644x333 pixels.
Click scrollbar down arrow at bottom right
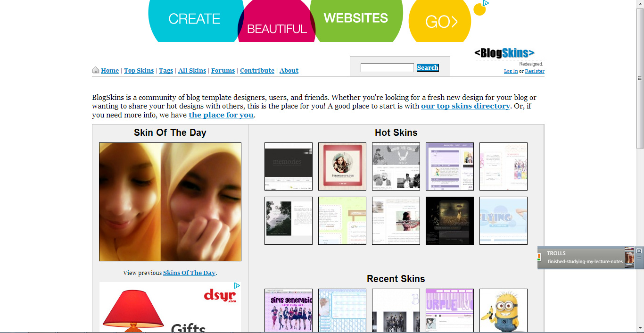tap(640, 329)
